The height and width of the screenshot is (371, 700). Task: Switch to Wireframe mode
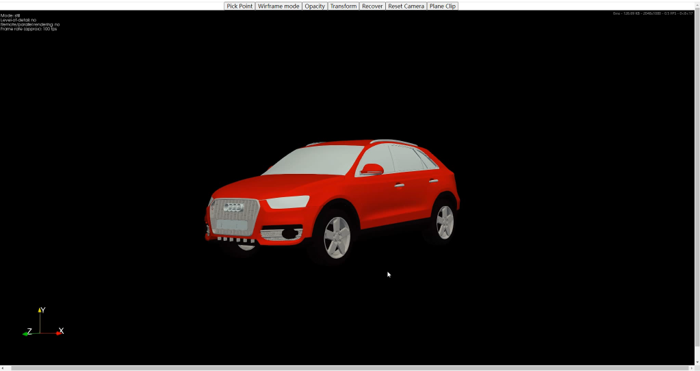pyautogui.click(x=278, y=6)
